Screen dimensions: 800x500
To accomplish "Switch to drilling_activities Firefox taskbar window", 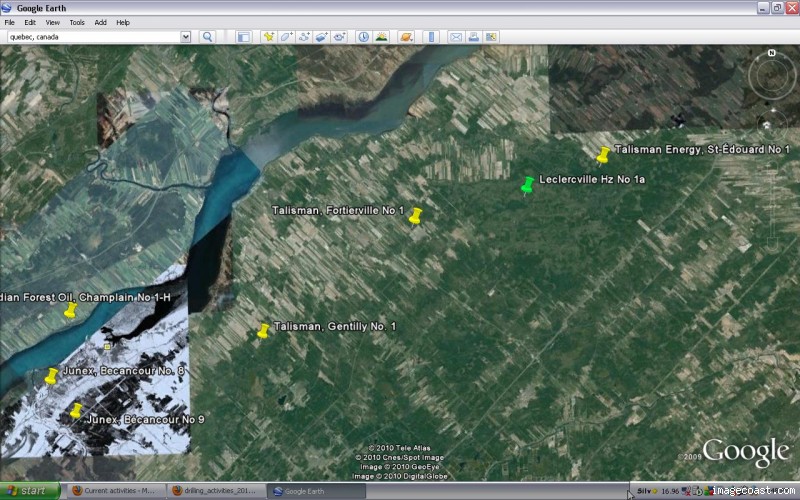I will pyautogui.click(x=216, y=491).
